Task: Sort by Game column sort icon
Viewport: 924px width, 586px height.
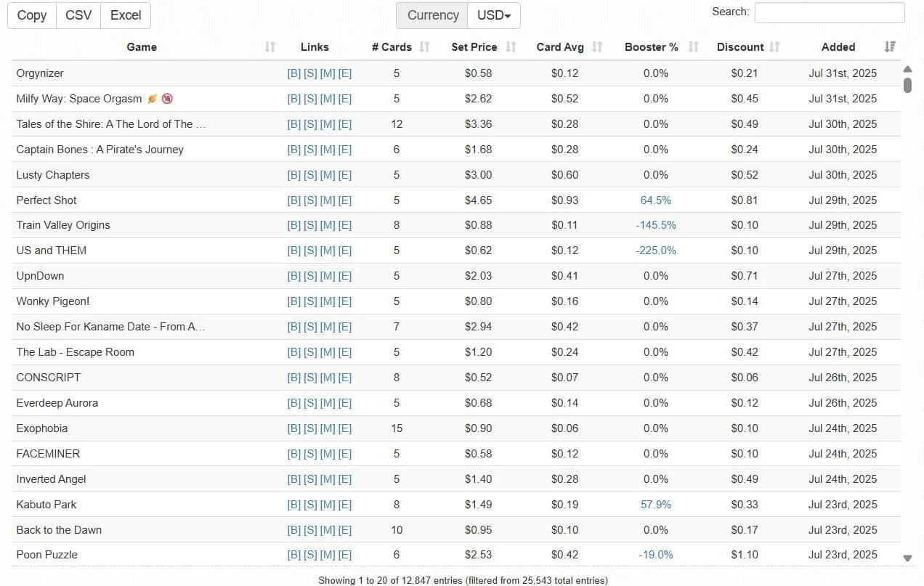Action: click(270, 47)
